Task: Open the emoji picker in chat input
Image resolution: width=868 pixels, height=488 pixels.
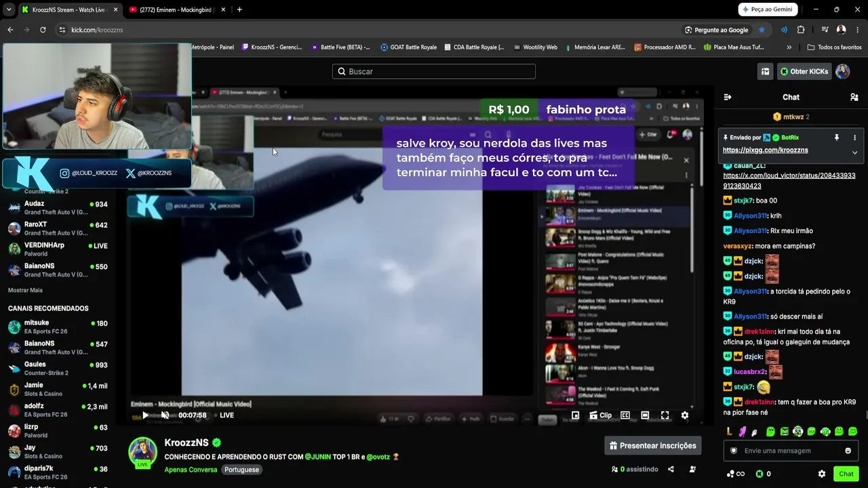Action: point(848,451)
